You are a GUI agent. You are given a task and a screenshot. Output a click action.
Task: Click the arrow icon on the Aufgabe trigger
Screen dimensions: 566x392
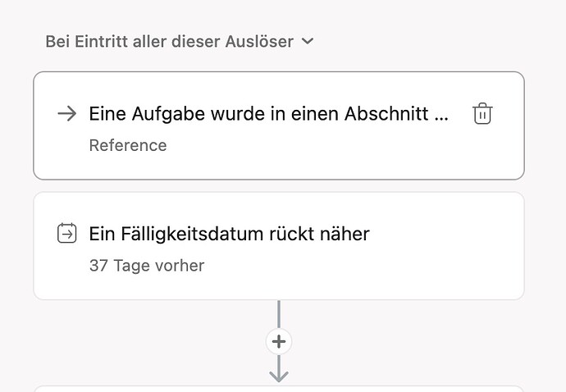66,114
